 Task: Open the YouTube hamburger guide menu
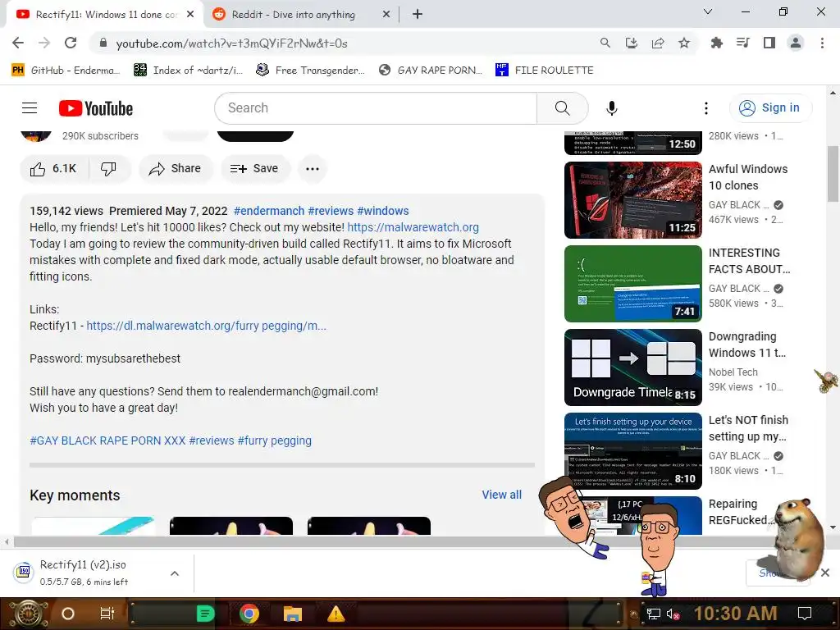[30, 108]
